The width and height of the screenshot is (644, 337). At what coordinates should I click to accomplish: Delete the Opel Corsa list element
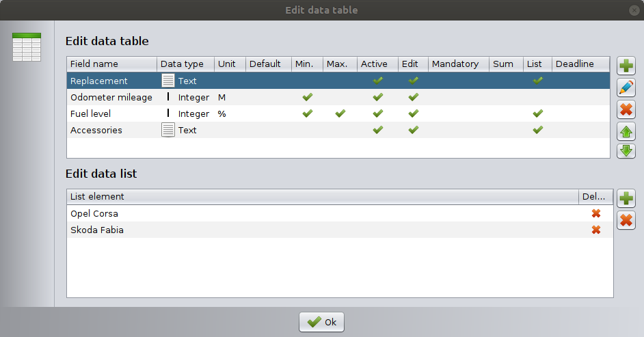pos(595,213)
